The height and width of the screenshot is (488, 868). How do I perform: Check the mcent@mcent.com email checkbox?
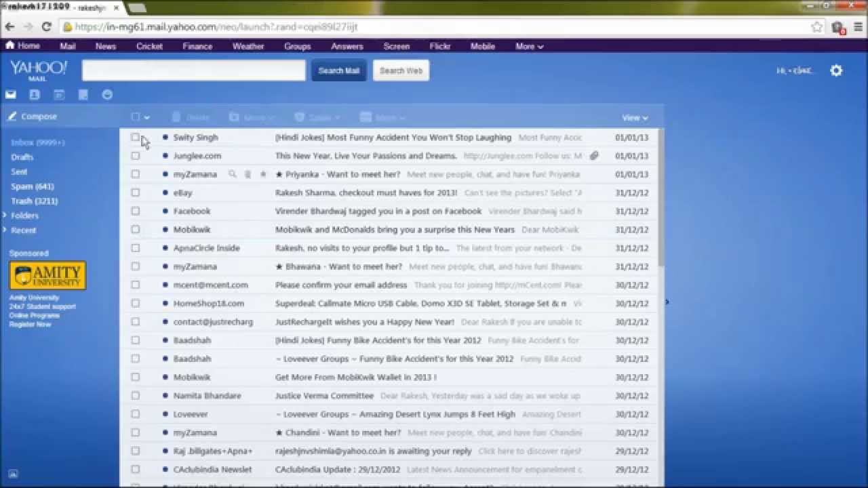(135, 285)
